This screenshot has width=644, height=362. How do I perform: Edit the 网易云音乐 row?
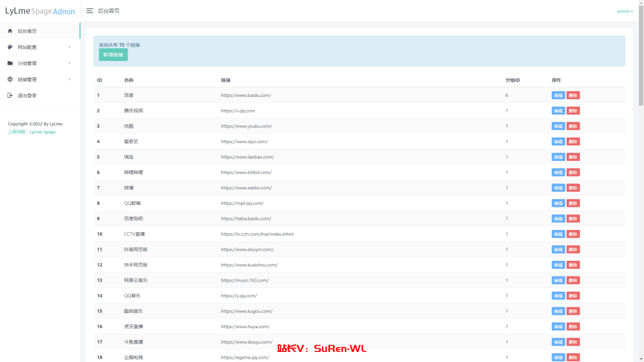[x=558, y=280]
